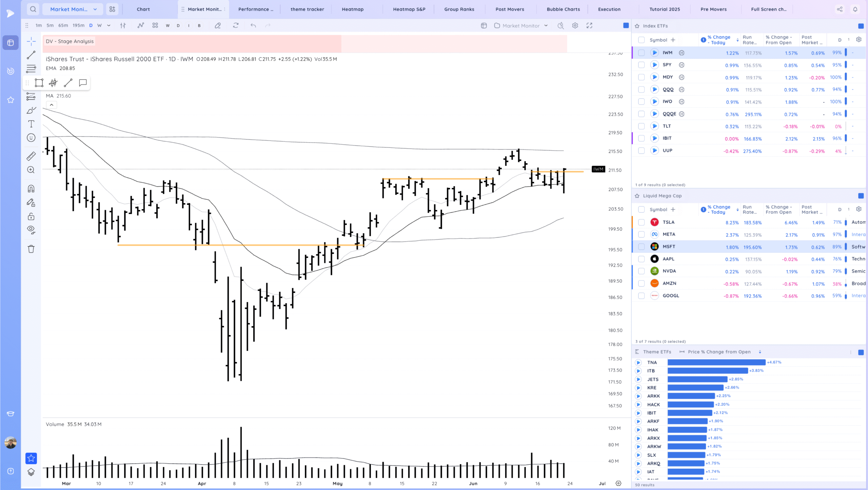The width and height of the screenshot is (868, 490).
Task: Select the trend line drawing tool
Action: (31, 55)
